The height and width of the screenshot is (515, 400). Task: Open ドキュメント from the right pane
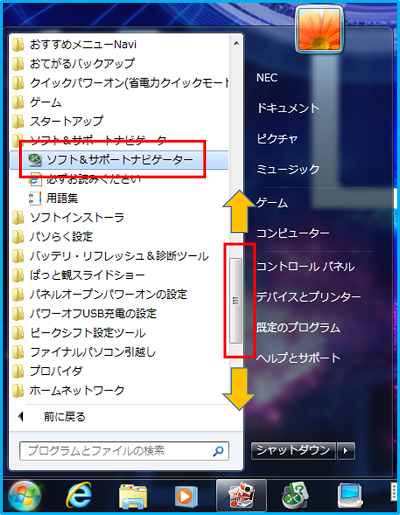288,108
